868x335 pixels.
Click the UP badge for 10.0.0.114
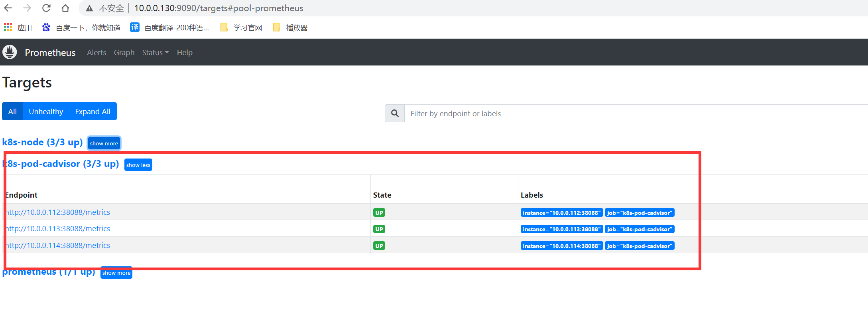(x=379, y=246)
